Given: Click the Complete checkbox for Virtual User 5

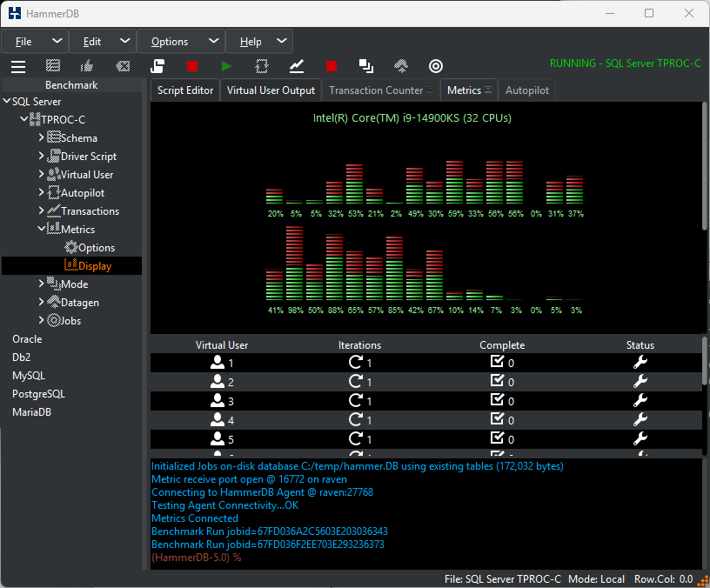Looking at the screenshot, I should click(497, 439).
